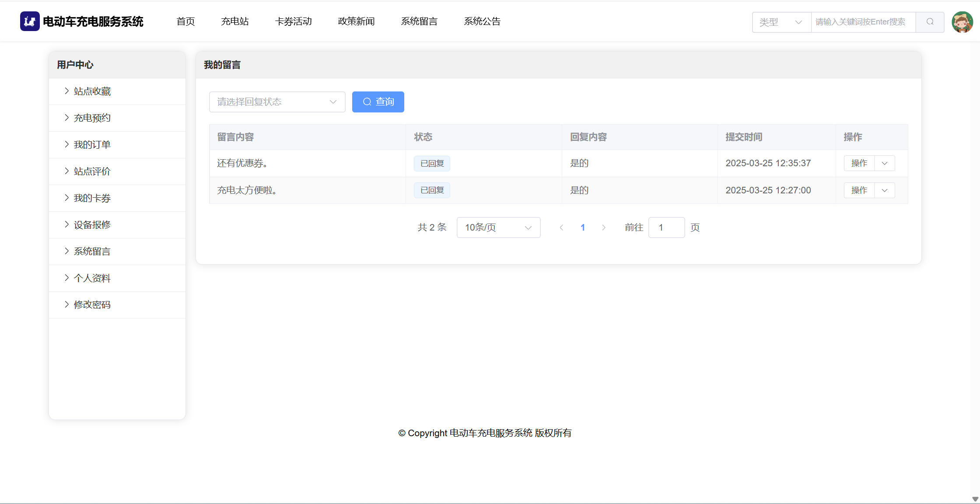Open the user avatar in top right
Image resolution: width=980 pixels, height=504 pixels.
click(962, 22)
